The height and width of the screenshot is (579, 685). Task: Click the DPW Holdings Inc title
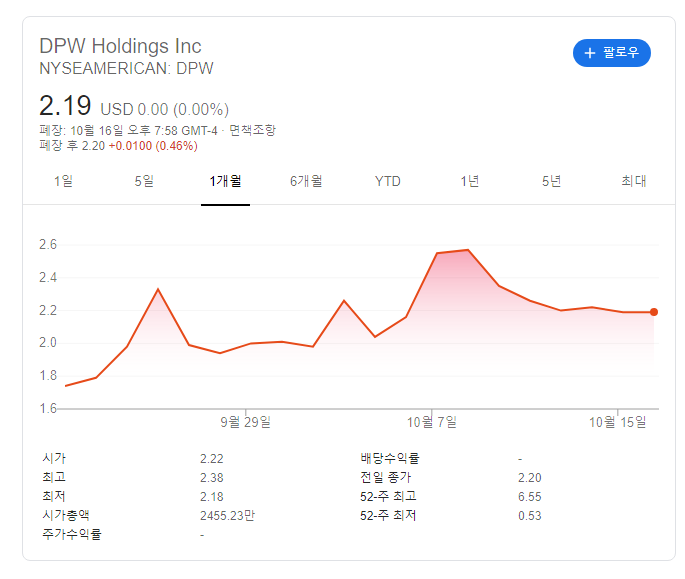point(120,46)
